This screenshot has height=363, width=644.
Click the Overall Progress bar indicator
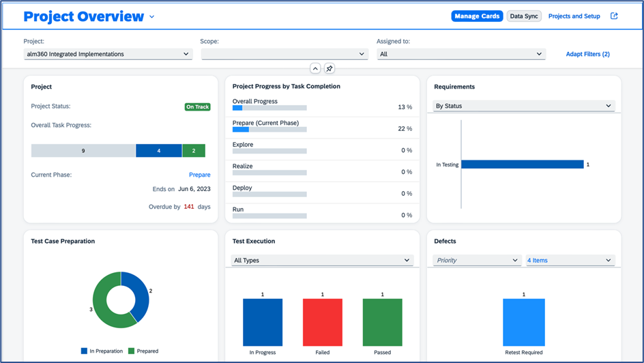(269, 108)
